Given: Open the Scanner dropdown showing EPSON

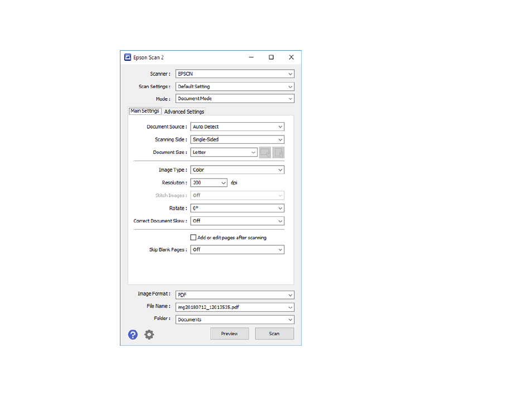Looking at the screenshot, I should 235,74.
